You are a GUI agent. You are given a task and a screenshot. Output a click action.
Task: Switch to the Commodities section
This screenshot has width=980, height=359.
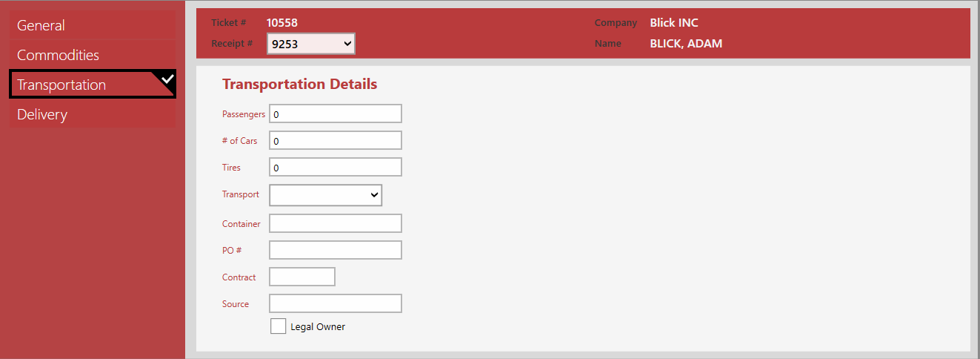tap(93, 55)
